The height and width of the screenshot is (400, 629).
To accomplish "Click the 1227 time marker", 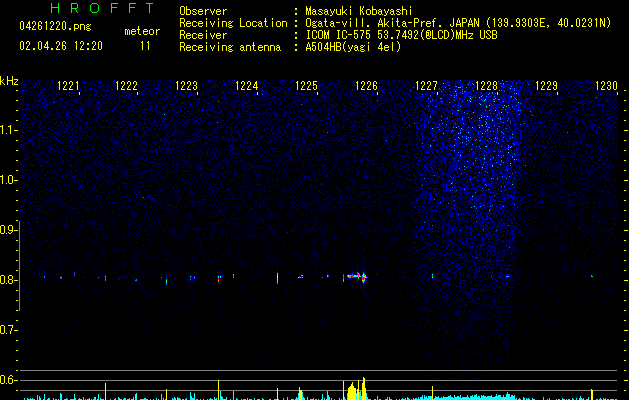I will click(x=426, y=86).
